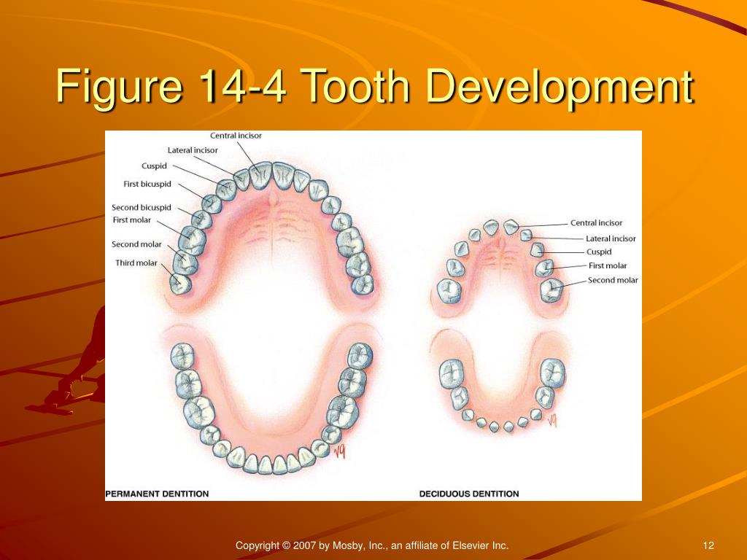This screenshot has width=747, height=560.
Task: Select "Second molar" label in deciduous dentition
Action: tap(613, 280)
